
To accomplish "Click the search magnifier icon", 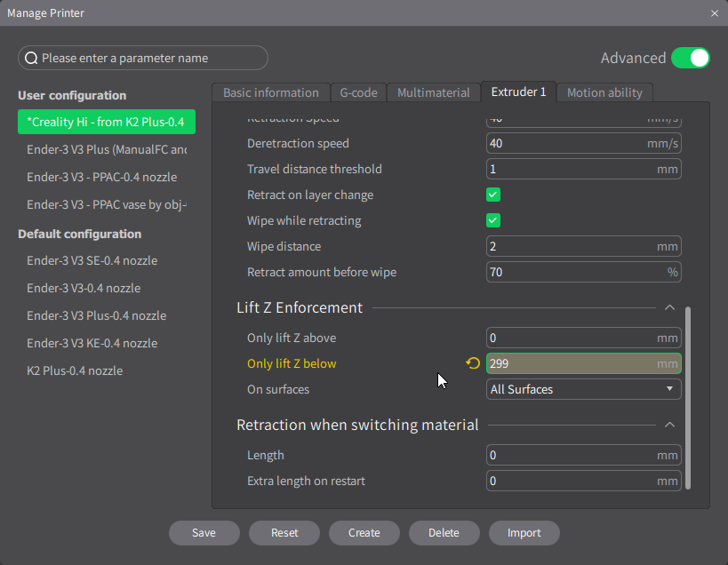I will (x=31, y=59).
